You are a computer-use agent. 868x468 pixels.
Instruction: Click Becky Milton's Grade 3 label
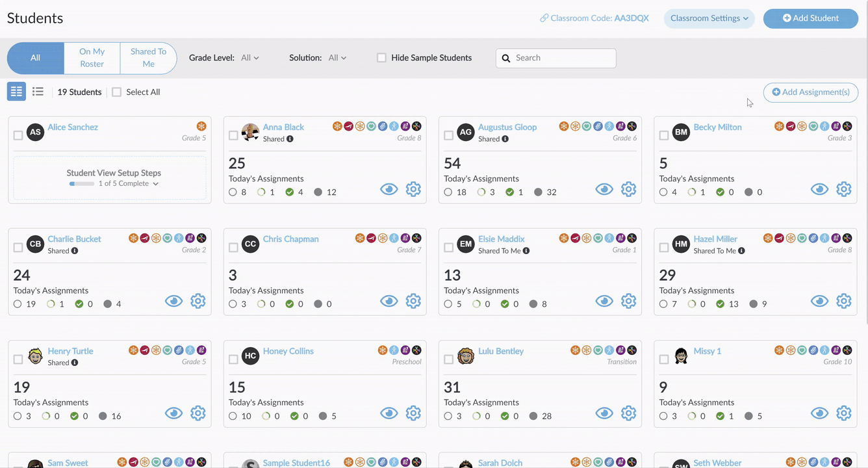pos(840,138)
